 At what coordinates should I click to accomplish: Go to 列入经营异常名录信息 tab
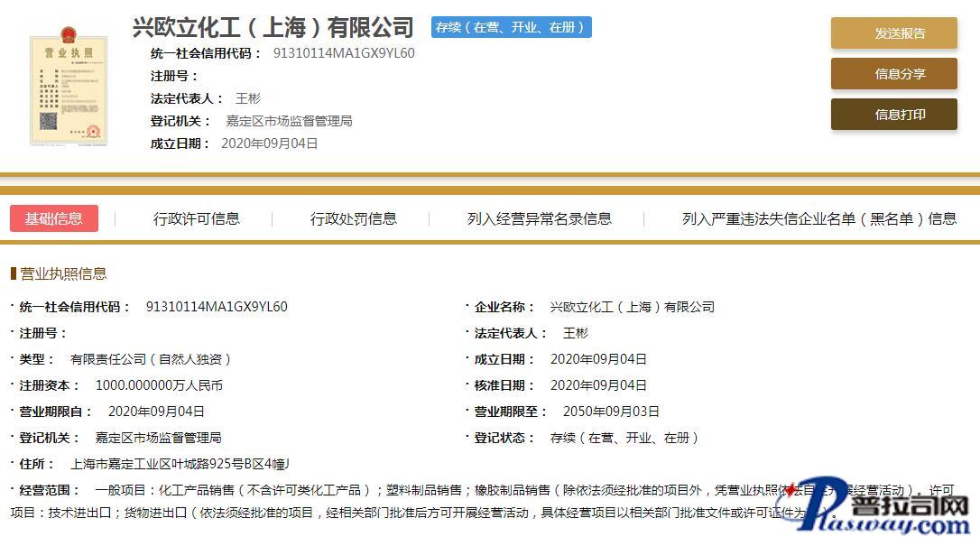point(539,218)
